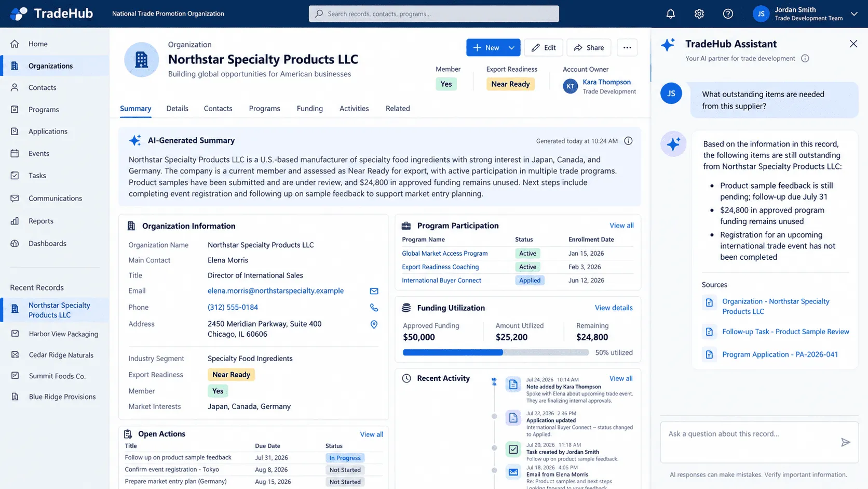Click View all in Open Actions
Screen dimensions: 868x489
click(372, 434)
